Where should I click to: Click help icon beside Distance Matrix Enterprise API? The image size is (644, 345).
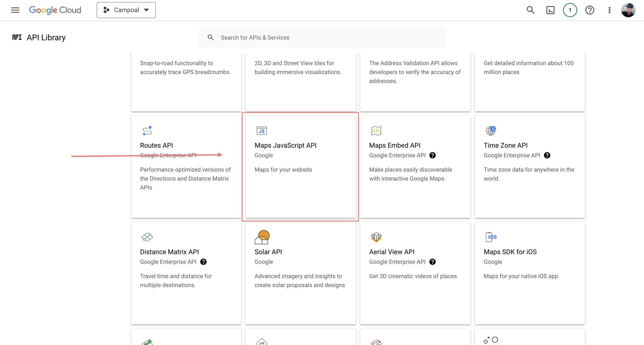point(203,262)
